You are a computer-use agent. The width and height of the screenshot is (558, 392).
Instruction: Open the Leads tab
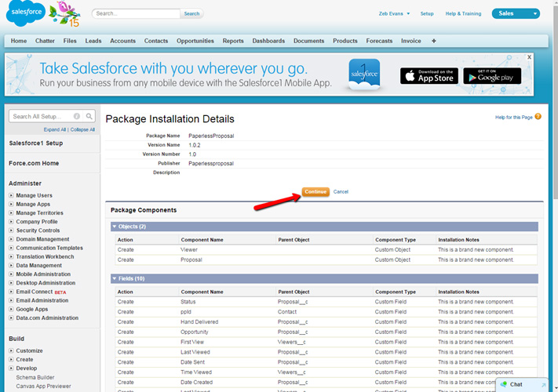point(93,41)
